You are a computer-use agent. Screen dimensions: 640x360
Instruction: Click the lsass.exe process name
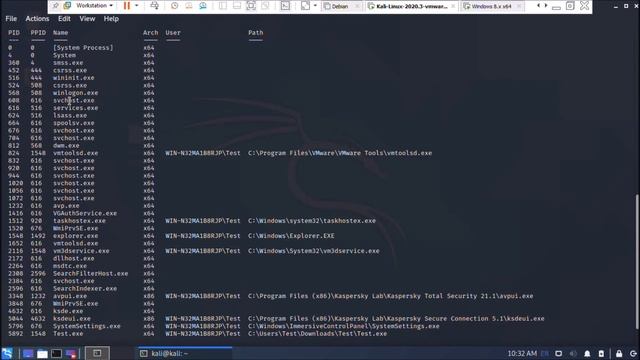(70, 116)
